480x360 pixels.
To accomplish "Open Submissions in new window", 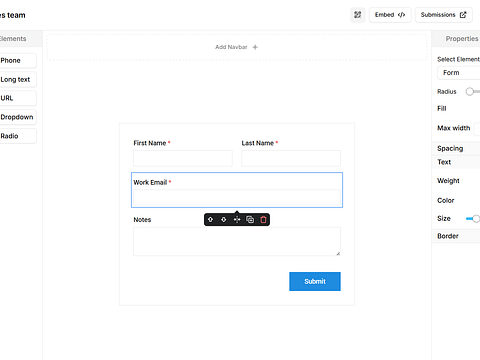I will coord(444,15).
